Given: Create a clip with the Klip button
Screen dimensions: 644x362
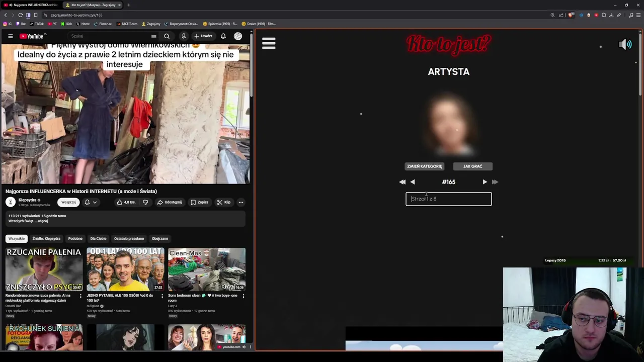Looking at the screenshot, I should pyautogui.click(x=224, y=202).
